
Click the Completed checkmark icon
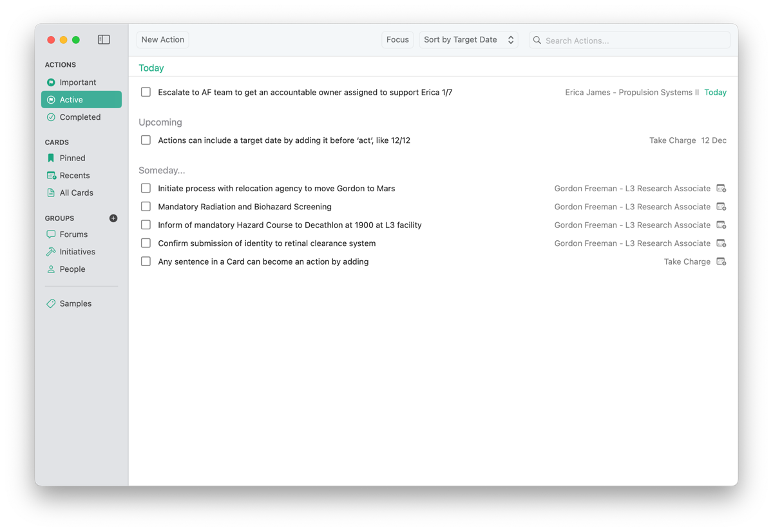coord(51,117)
